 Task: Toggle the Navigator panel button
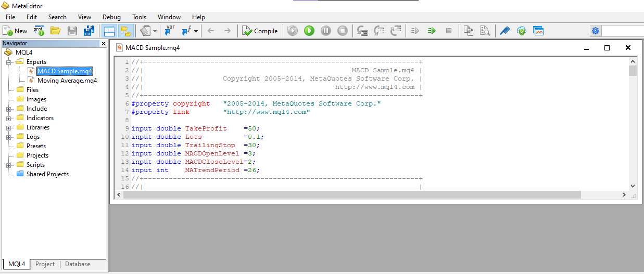point(125,31)
